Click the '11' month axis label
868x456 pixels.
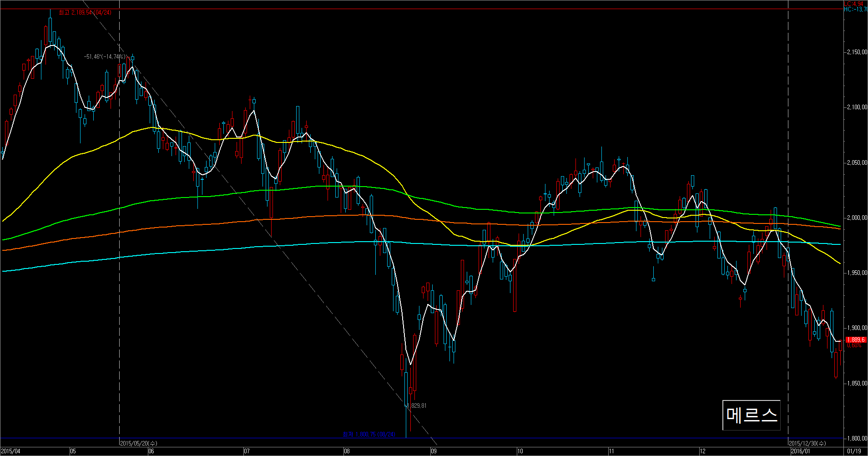coord(611,451)
